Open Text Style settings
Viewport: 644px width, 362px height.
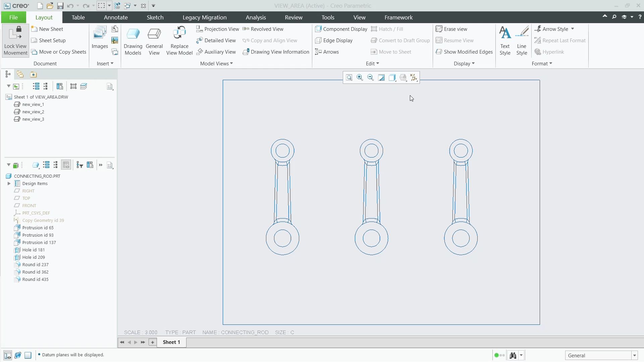point(505,41)
